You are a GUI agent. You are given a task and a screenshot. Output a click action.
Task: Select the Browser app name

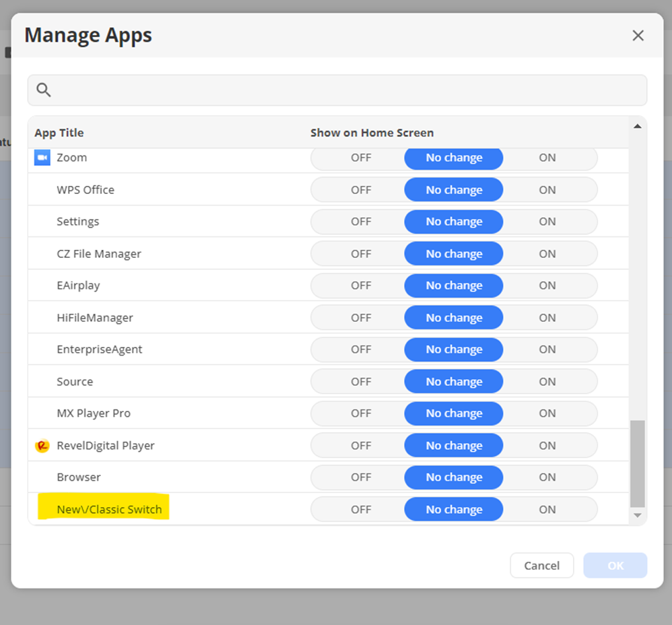[79, 477]
